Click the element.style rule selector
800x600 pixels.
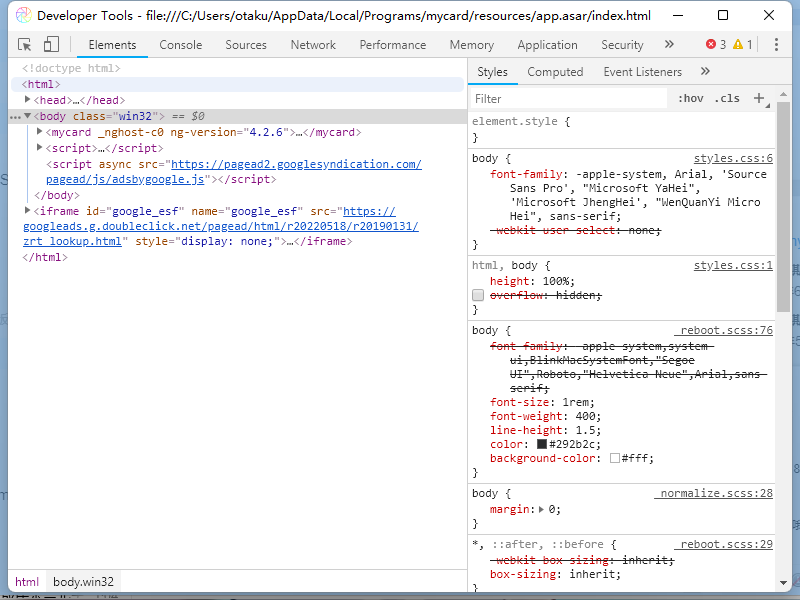pyautogui.click(x=515, y=121)
